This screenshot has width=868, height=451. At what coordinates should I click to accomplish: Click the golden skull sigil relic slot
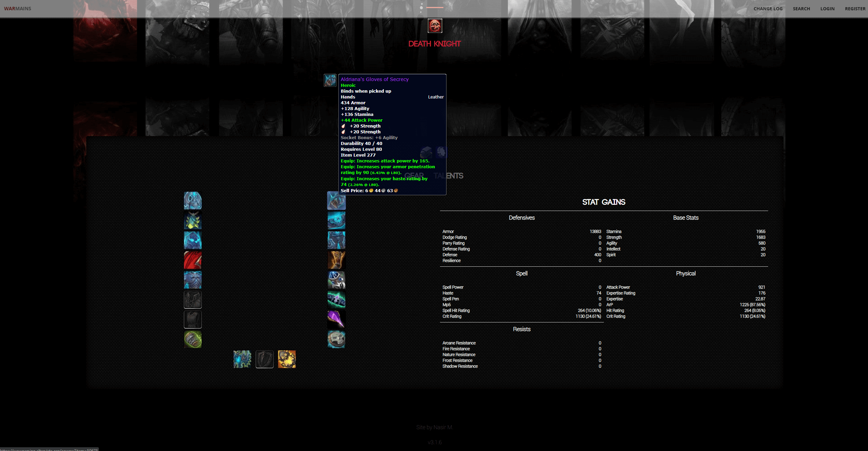tap(287, 359)
